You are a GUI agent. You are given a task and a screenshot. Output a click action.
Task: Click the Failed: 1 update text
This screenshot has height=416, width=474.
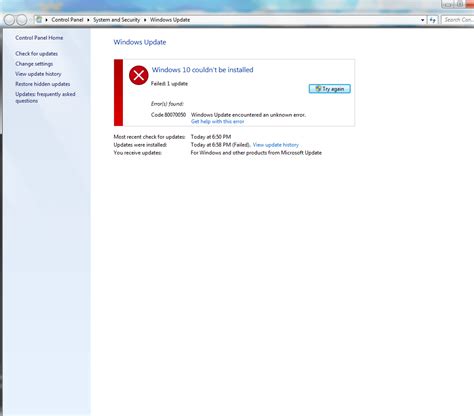(x=169, y=83)
